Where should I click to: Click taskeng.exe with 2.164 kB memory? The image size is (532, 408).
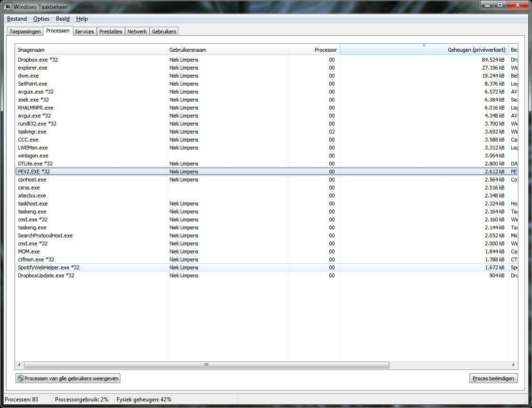click(x=267, y=212)
